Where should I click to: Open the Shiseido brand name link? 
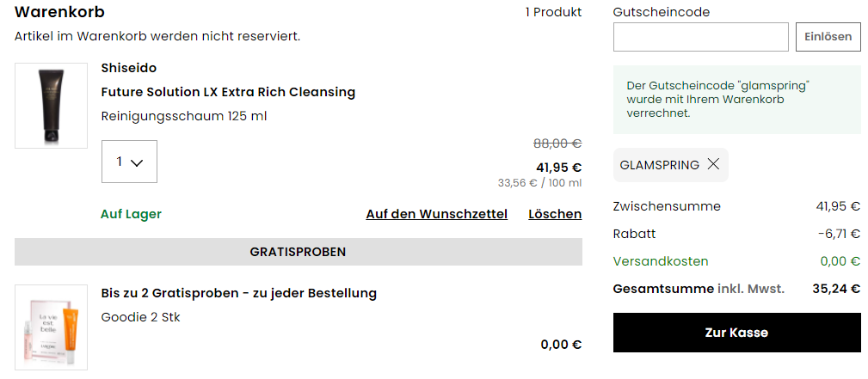point(129,68)
